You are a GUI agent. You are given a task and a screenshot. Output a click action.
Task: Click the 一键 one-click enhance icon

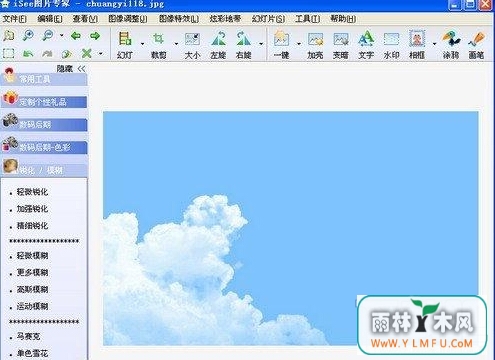[x=282, y=45]
